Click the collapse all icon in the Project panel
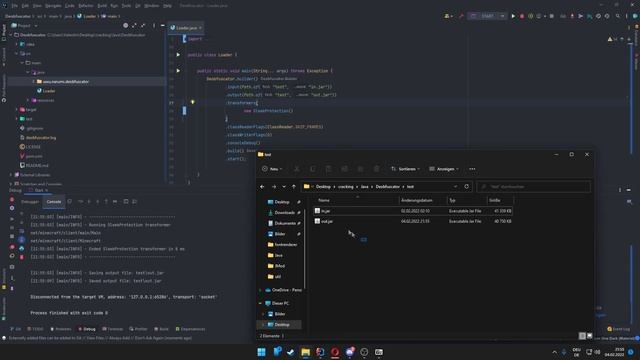The image size is (640, 360). [143, 25]
